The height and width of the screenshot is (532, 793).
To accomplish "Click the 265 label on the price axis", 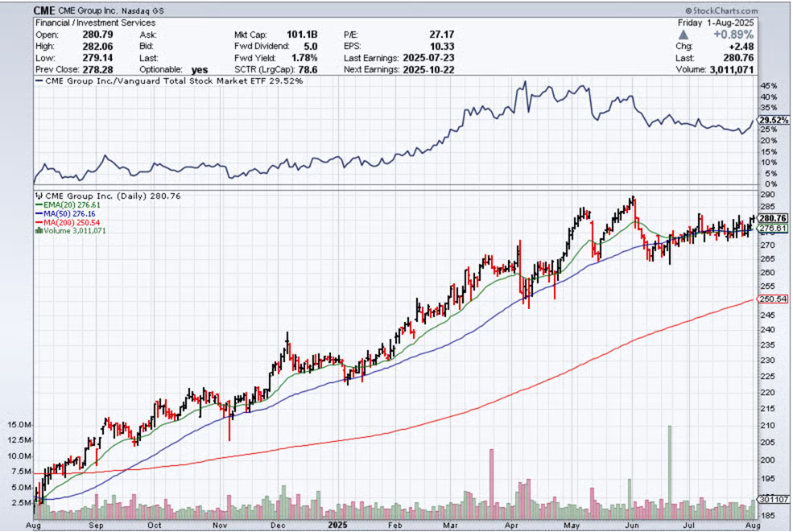I will coord(767,259).
